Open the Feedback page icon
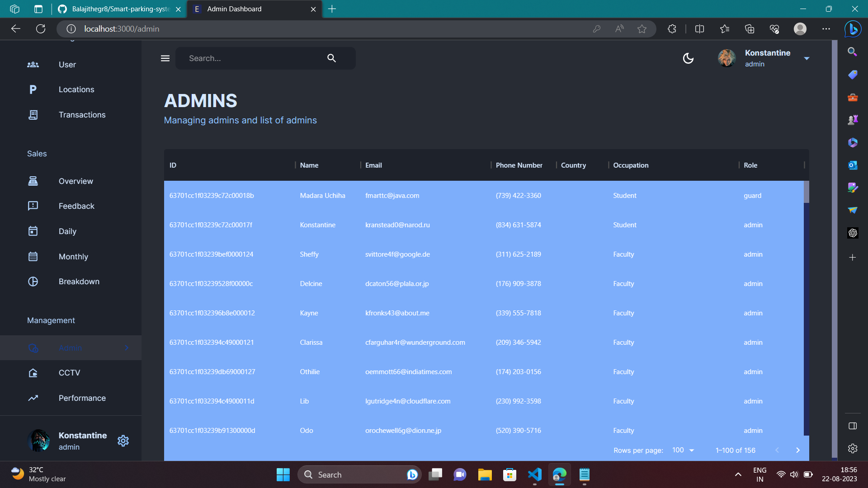868x488 pixels. [x=33, y=206]
